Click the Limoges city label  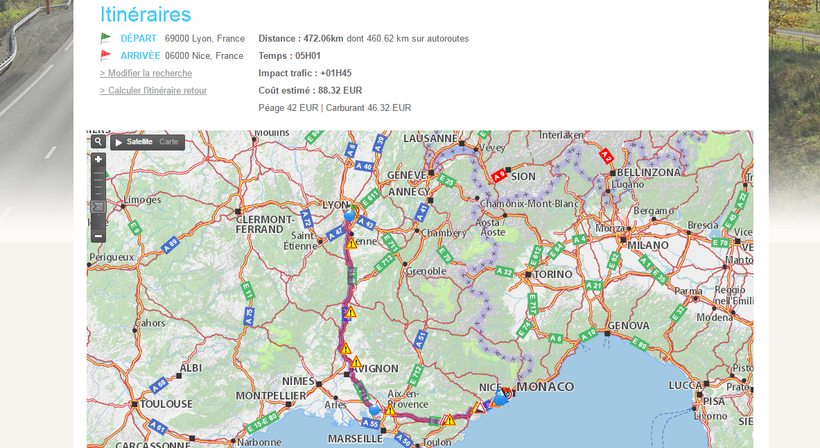[142, 200]
